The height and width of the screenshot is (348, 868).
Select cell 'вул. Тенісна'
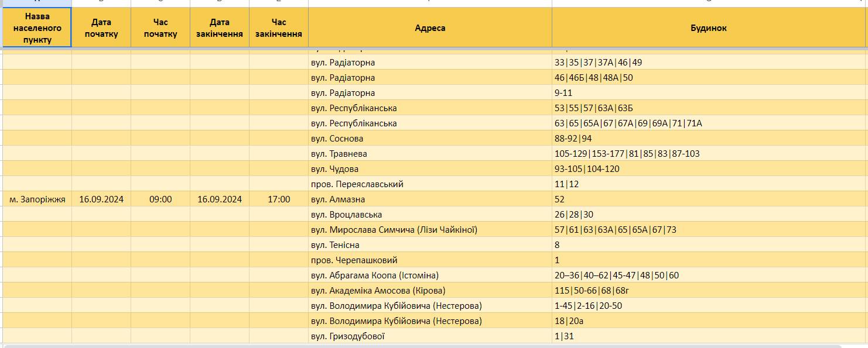[430, 245]
